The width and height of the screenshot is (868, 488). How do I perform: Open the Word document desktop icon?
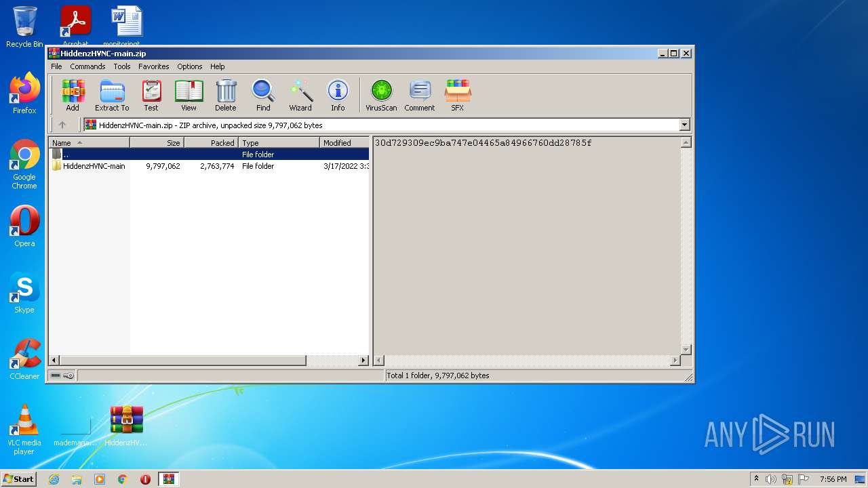tap(127, 26)
